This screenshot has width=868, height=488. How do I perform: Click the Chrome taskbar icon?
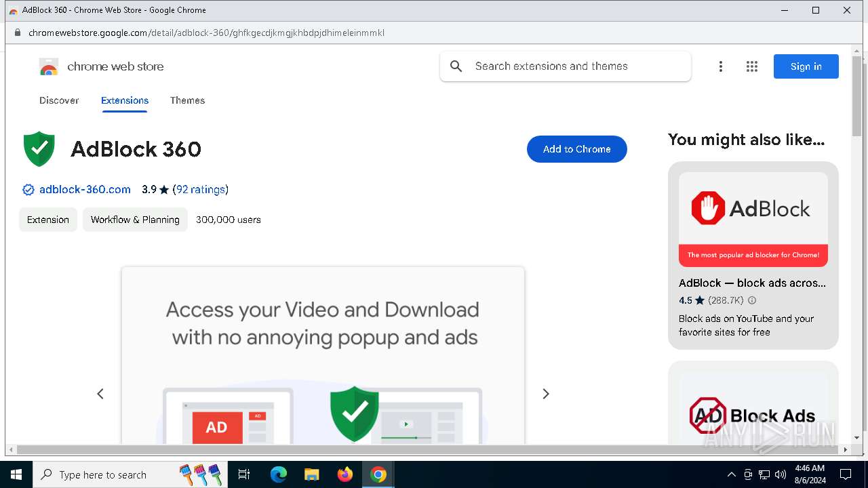pos(378,474)
